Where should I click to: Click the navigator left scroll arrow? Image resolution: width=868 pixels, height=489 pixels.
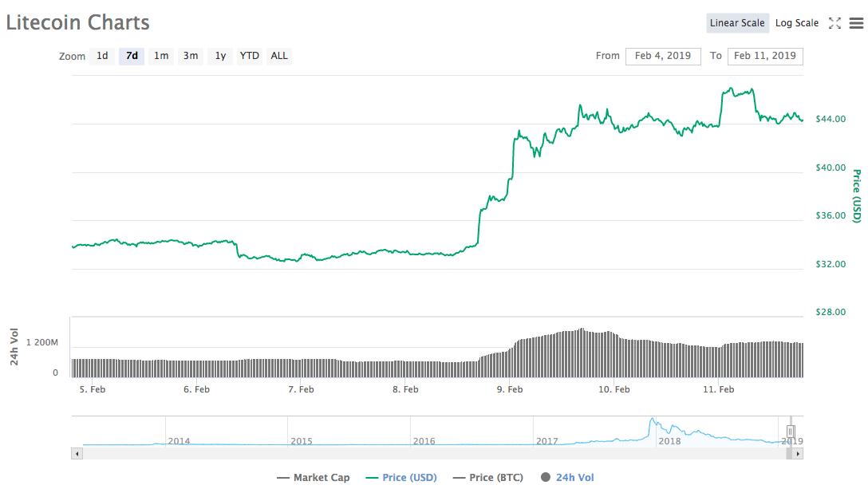(77, 454)
